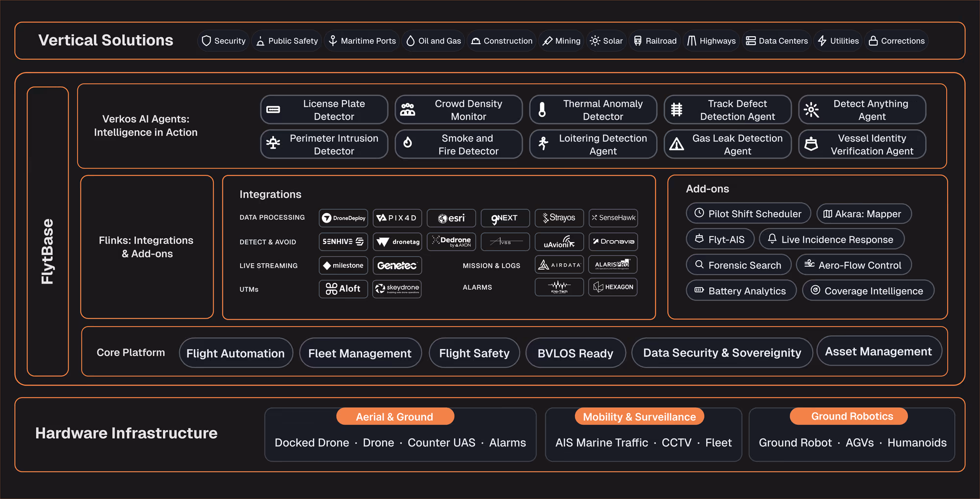Click the sun icon beside Solar
This screenshot has height=499, width=980.
click(595, 41)
